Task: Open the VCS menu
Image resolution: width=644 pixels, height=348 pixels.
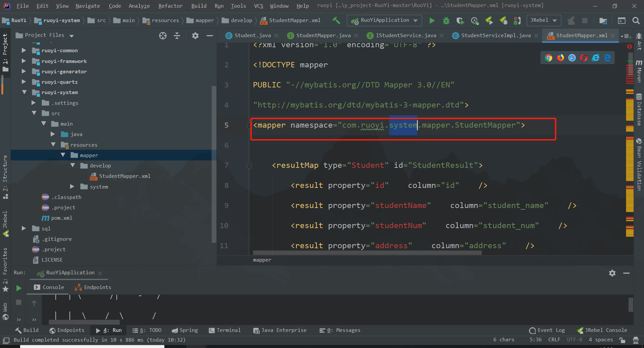Action: [258, 6]
